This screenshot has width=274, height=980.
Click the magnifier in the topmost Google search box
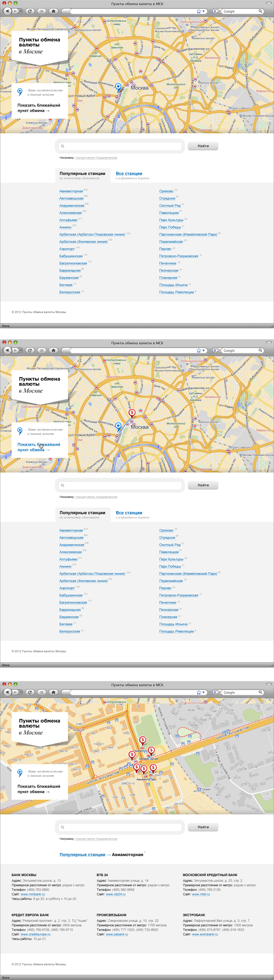[x=260, y=11]
